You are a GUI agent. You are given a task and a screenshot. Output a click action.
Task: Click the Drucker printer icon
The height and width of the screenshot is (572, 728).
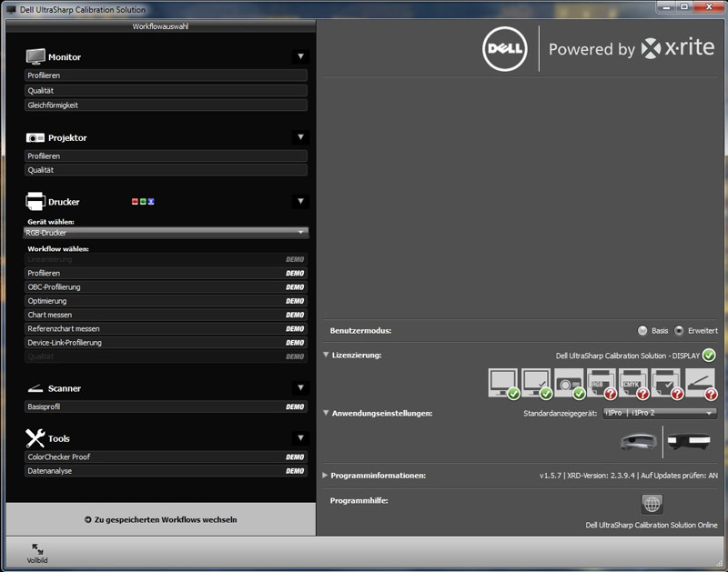[35, 201]
